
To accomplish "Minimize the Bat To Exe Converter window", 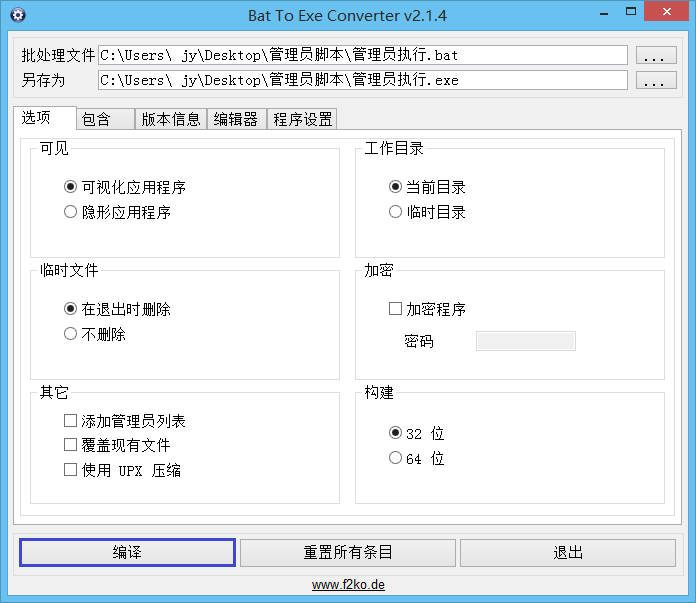I will tap(604, 12).
